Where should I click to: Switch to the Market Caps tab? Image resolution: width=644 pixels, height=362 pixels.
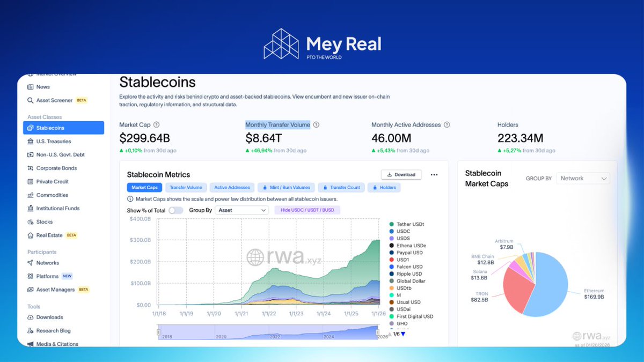coord(144,188)
